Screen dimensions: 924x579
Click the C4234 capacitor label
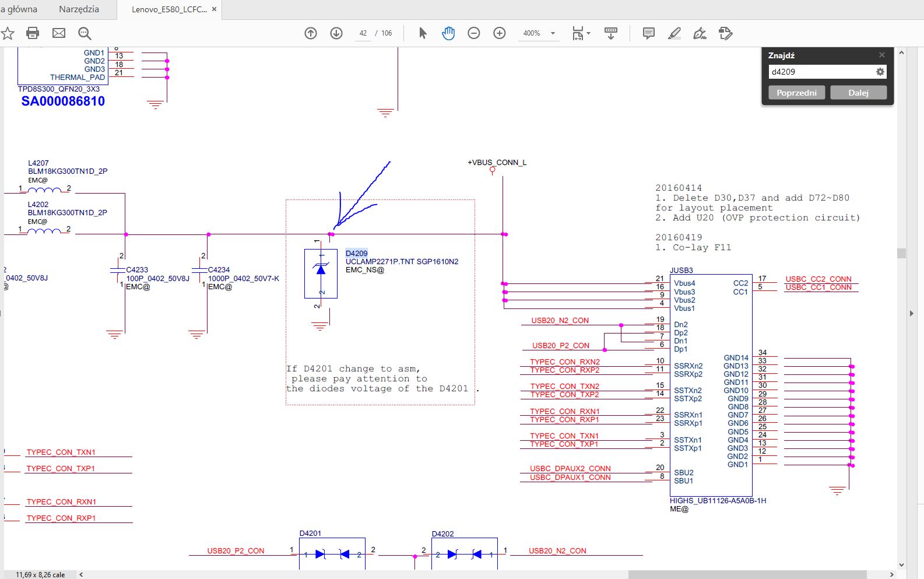point(219,270)
